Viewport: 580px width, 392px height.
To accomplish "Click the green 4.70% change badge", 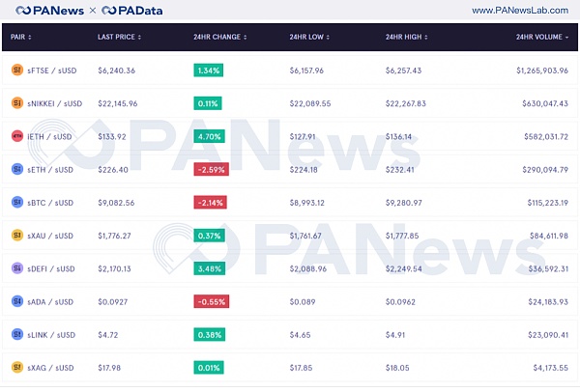I will [210, 136].
